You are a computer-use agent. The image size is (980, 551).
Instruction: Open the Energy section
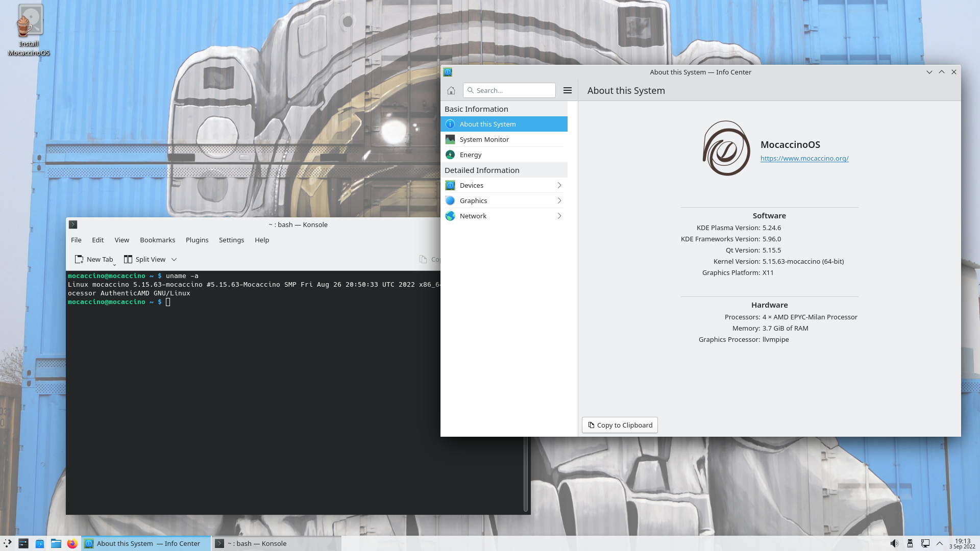pos(504,155)
